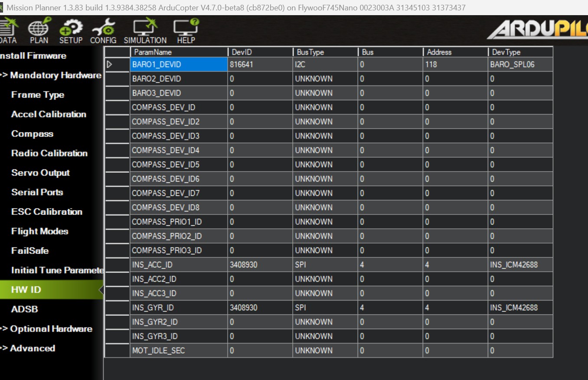Sort by the ParamName column header
This screenshot has width=588, height=380.
pos(179,52)
